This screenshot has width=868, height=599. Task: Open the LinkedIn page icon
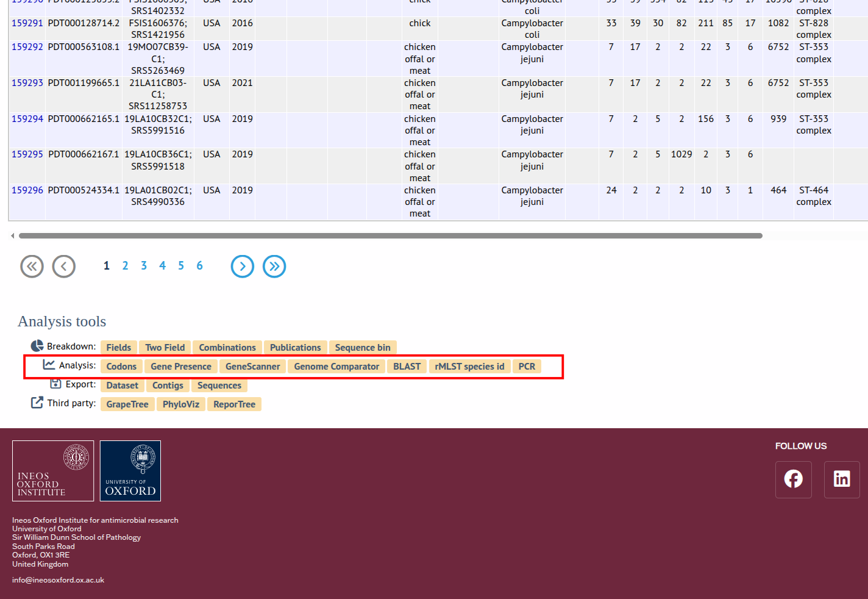(x=842, y=479)
